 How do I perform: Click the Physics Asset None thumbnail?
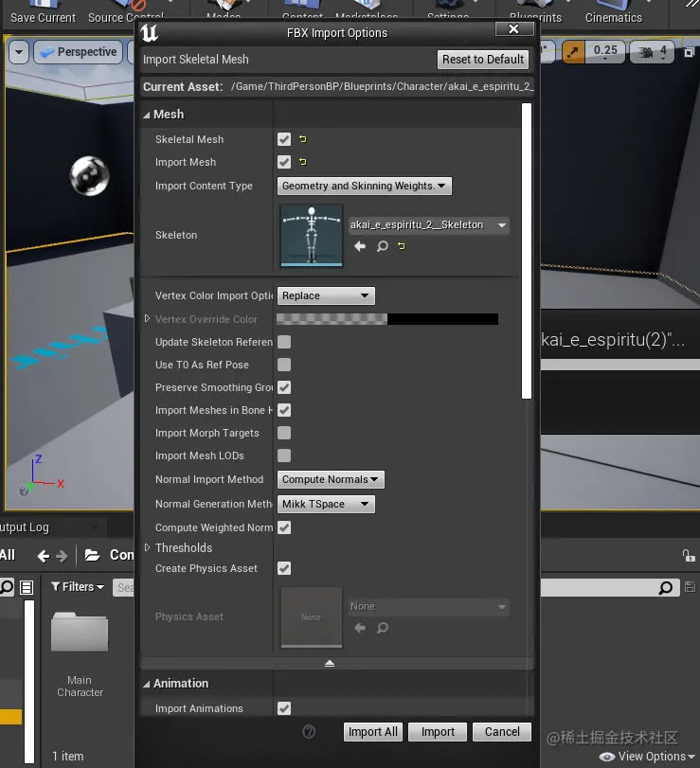[x=311, y=617]
